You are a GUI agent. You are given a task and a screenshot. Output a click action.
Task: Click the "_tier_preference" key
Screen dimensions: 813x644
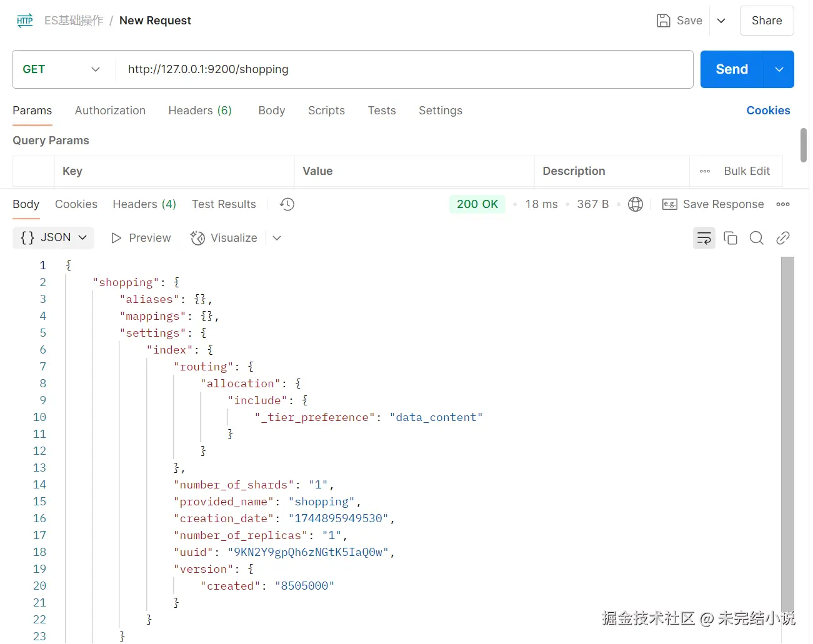click(x=314, y=417)
